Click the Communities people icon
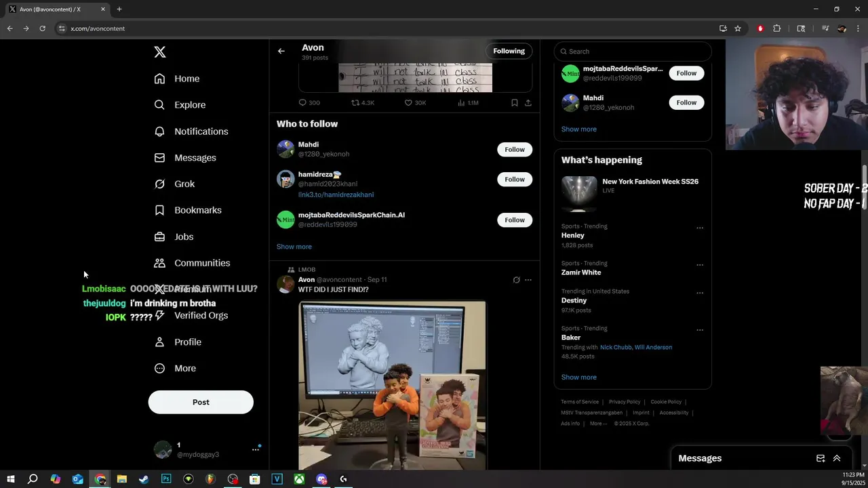 point(159,263)
